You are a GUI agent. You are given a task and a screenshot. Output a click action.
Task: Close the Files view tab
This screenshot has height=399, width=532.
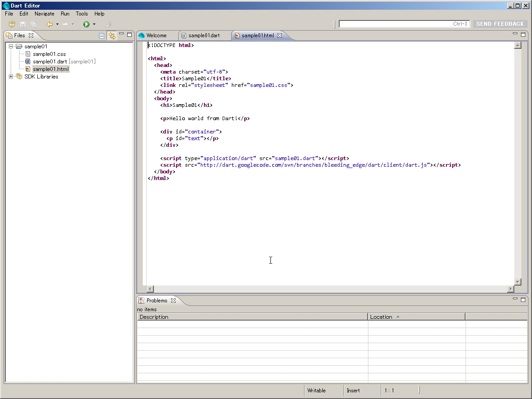(x=31, y=35)
